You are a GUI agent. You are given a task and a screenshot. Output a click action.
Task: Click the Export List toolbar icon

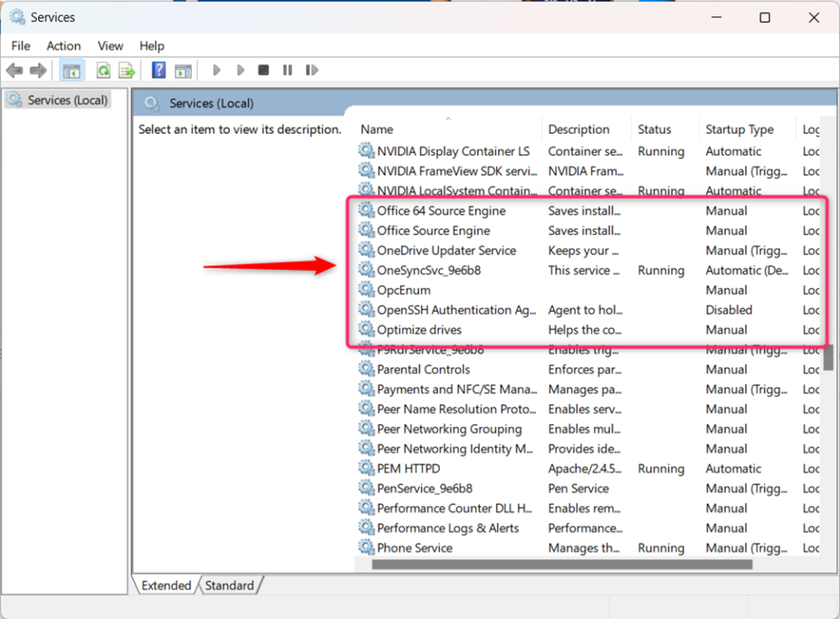coord(126,71)
